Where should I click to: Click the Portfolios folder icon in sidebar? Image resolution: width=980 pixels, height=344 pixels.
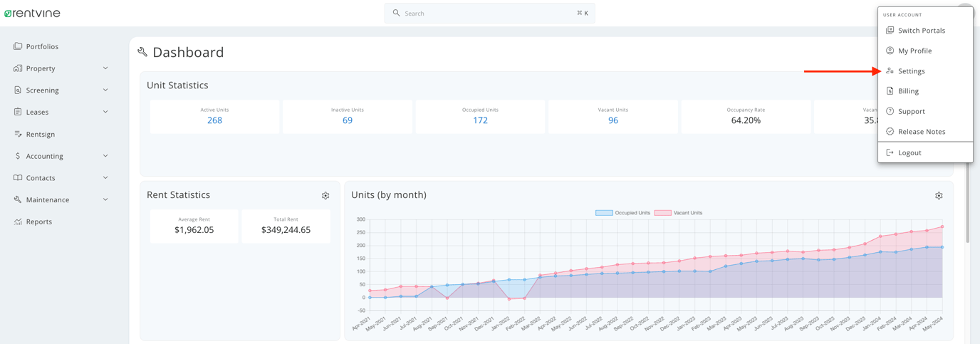pyautogui.click(x=18, y=46)
